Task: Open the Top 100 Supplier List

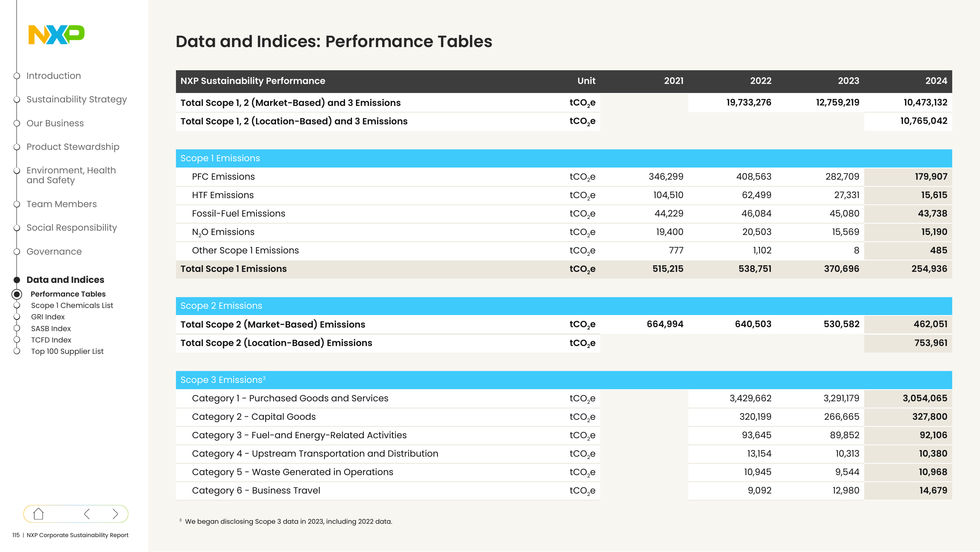Action: pyautogui.click(x=67, y=351)
